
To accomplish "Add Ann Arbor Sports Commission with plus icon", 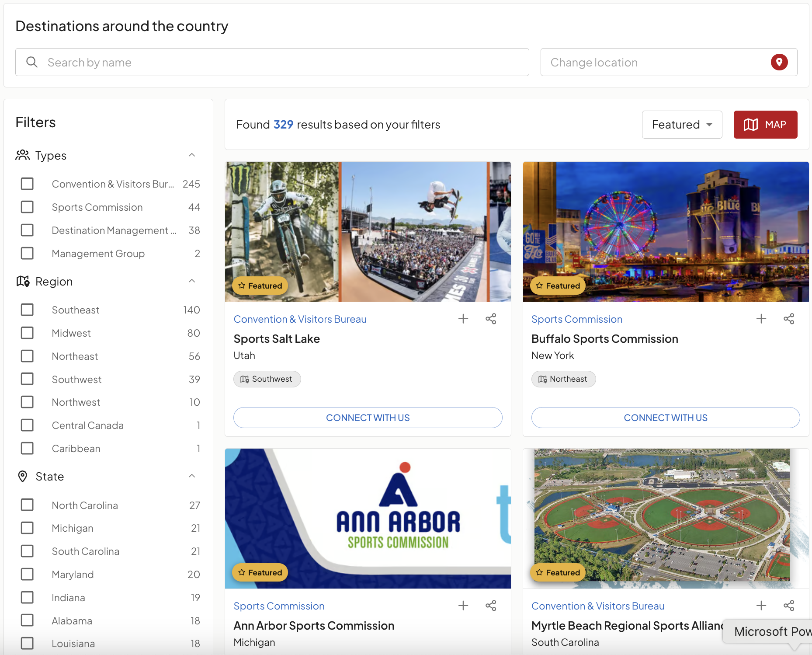I will 463,606.
